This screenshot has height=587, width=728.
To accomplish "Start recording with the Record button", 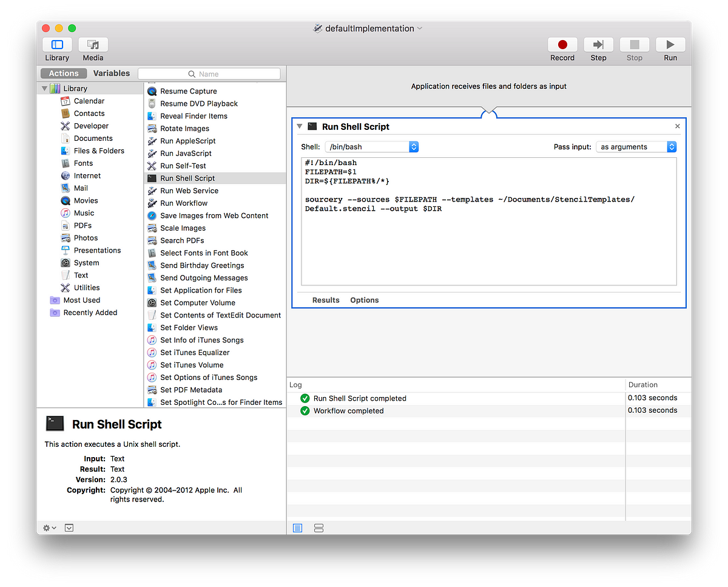I will point(562,45).
